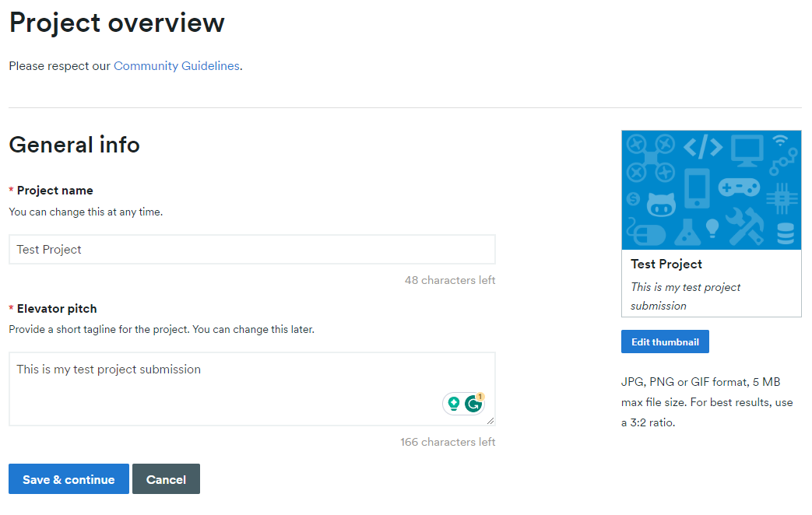
Task: Click the smartphone icon on the thumbnail
Action: (x=698, y=188)
